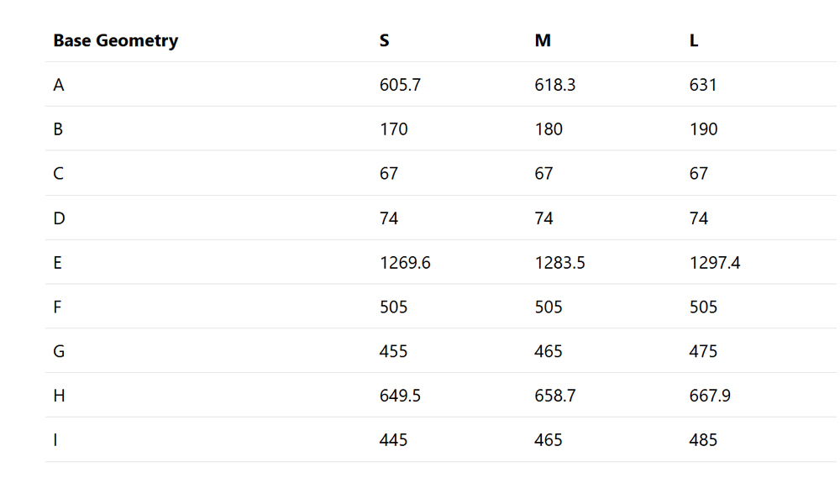The image size is (840, 504).
Task: Click the 631 value in row A
Action: point(703,85)
